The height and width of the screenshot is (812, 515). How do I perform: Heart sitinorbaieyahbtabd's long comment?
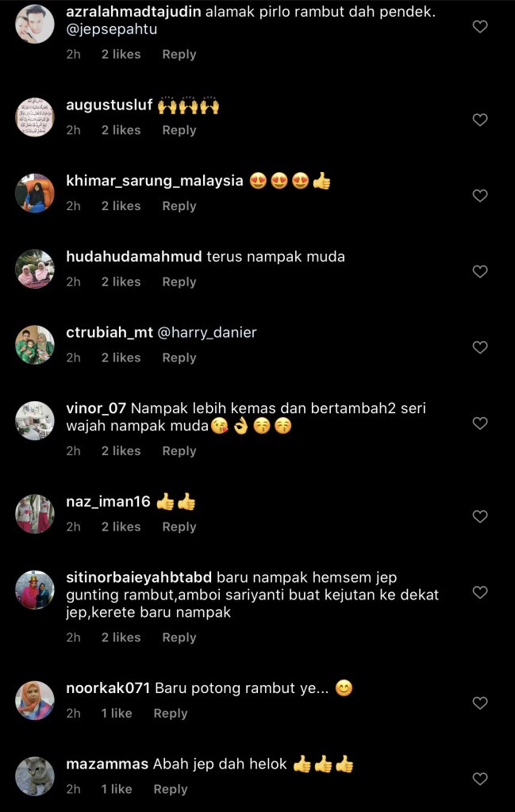coord(480,592)
